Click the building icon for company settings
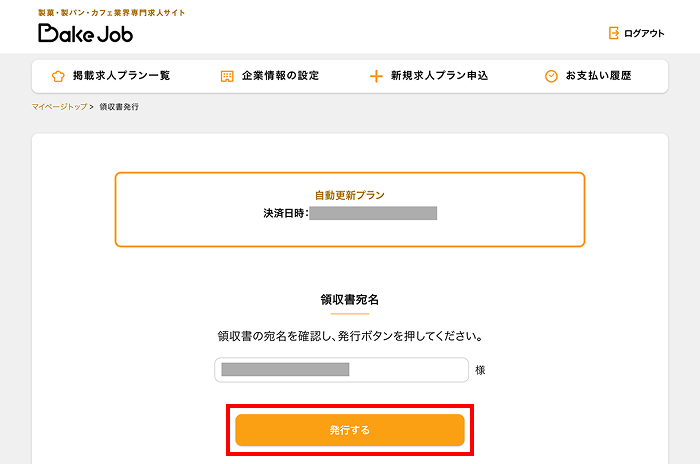 coord(227,76)
